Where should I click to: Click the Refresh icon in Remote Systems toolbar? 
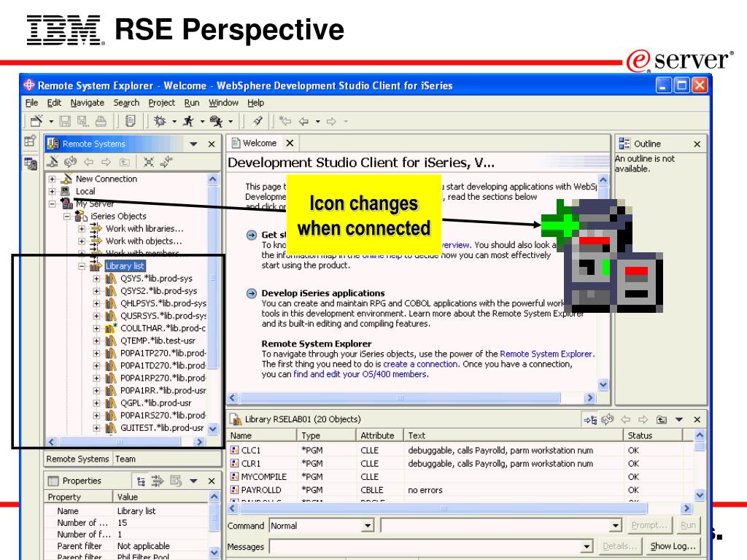(71, 162)
